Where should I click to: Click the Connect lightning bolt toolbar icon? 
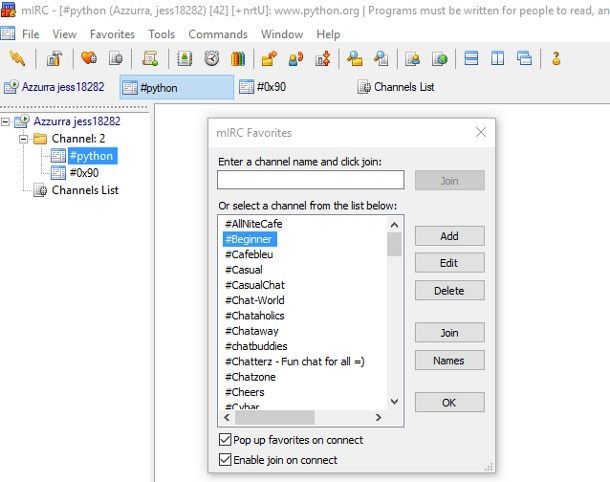(17, 59)
